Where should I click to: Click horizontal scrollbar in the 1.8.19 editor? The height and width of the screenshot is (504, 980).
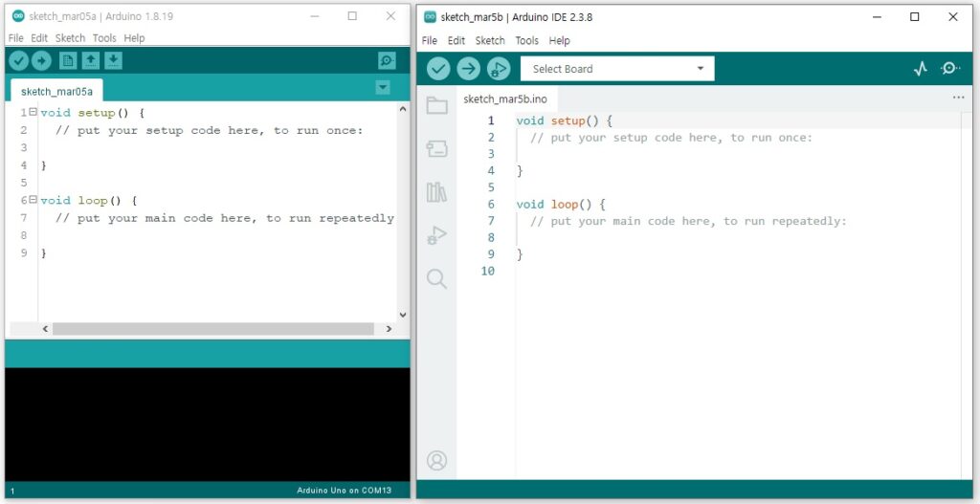(212, 328)
